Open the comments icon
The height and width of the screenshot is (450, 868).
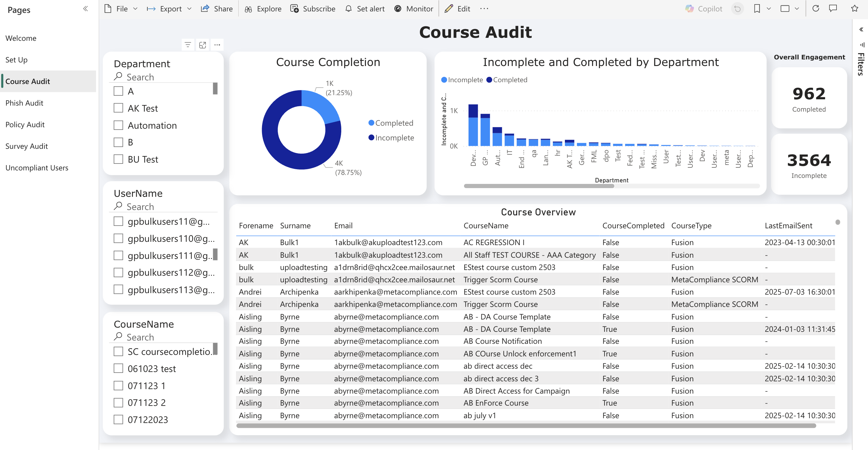point(833,9)
